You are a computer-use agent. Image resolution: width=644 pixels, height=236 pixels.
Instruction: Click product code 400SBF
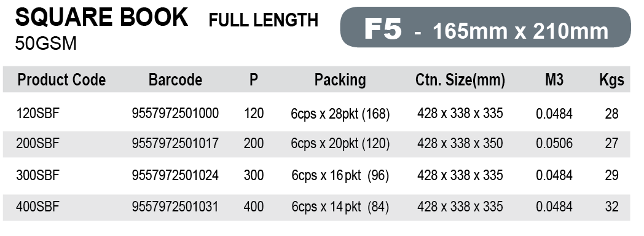37,206
